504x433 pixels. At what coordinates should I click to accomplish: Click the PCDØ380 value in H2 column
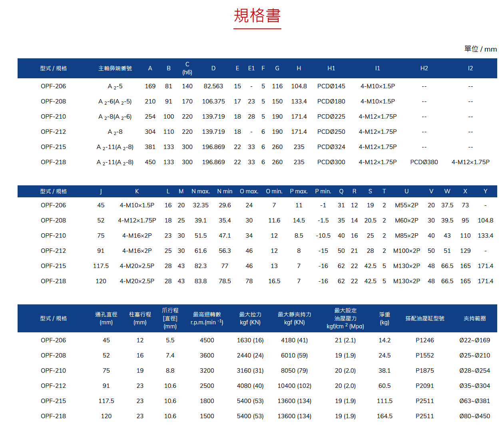pos(424,162)
